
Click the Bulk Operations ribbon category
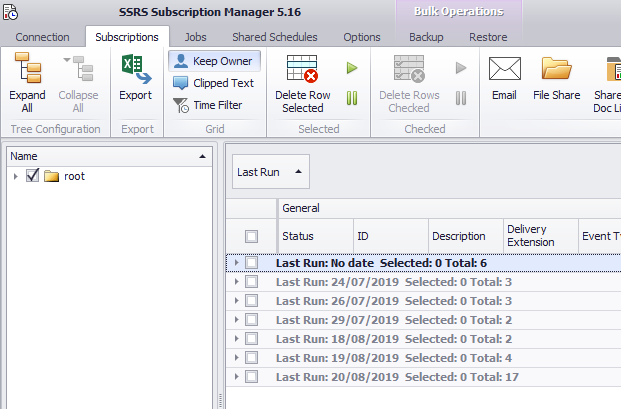pyautogui.click(x=459, y=12)
